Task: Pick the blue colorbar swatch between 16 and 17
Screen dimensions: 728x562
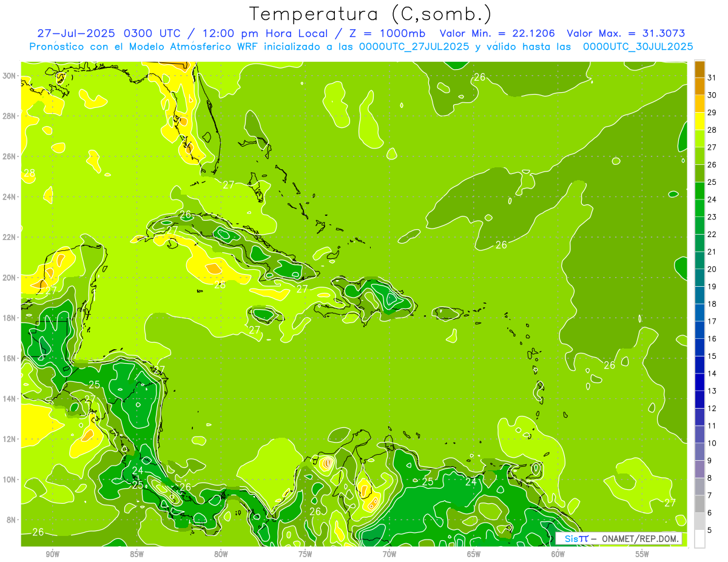Action: point(700,330)
